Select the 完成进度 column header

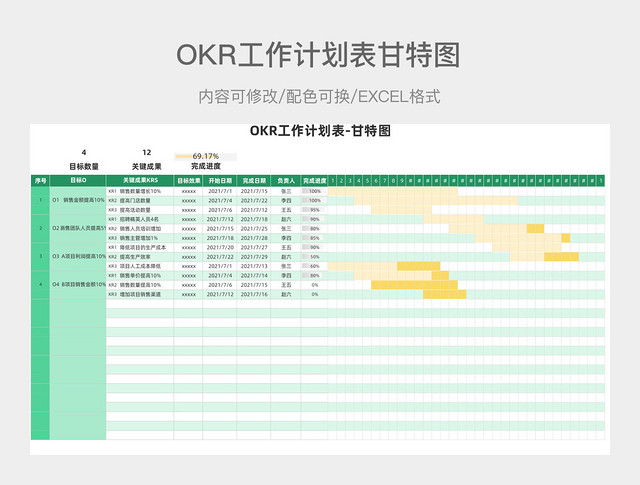(x=314, y=180)
